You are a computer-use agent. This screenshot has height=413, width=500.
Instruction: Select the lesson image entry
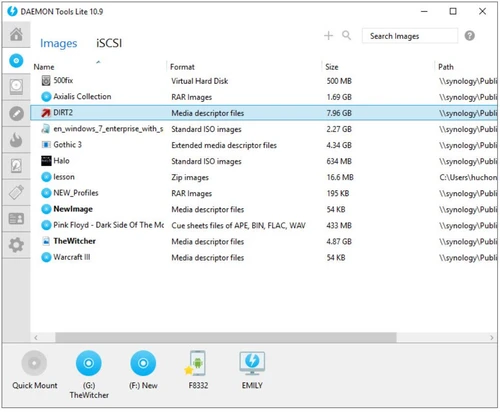point(264,177)
